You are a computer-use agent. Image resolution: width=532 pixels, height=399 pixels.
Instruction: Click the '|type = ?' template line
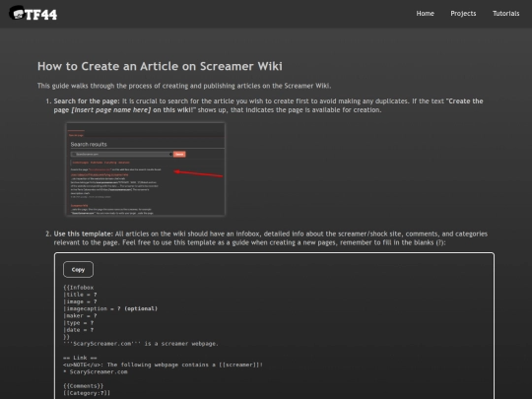tap(79, 323)
